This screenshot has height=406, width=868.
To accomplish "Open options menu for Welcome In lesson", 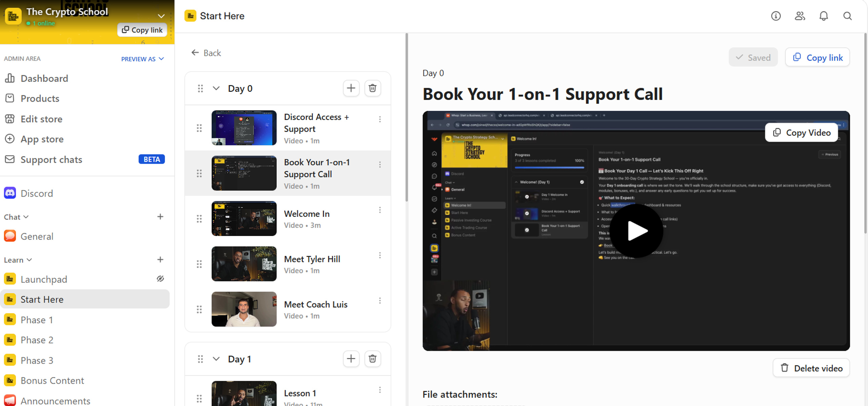I will [x=380, y=210].
